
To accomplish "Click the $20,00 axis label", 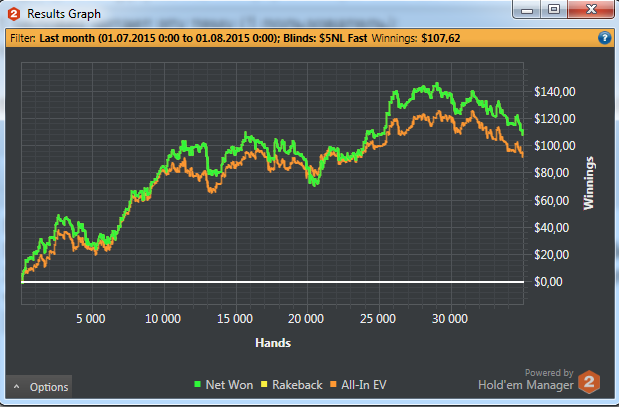I will [551, 255].
